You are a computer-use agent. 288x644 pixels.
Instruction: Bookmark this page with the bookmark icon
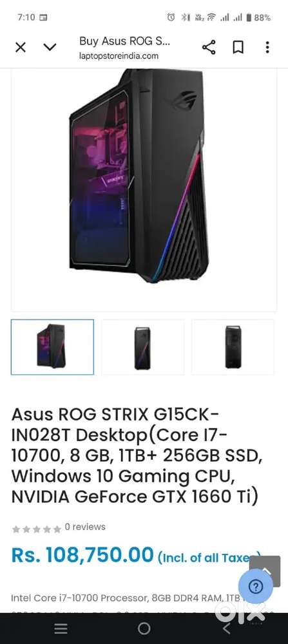(238, 48)
